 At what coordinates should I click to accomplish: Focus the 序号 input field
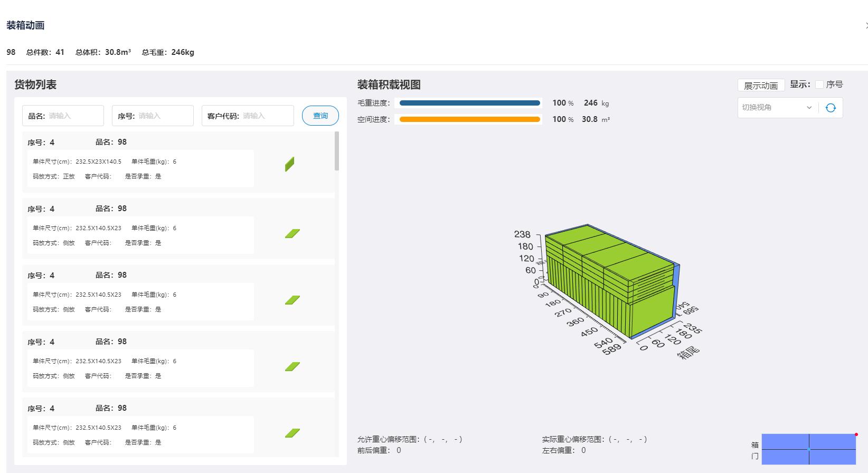tap(164, 116)
